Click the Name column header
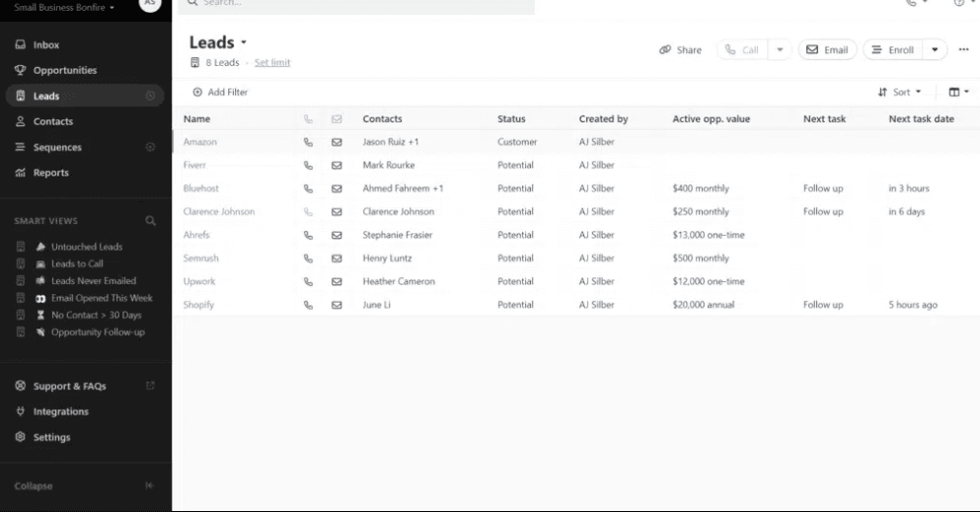 point(196,118)
